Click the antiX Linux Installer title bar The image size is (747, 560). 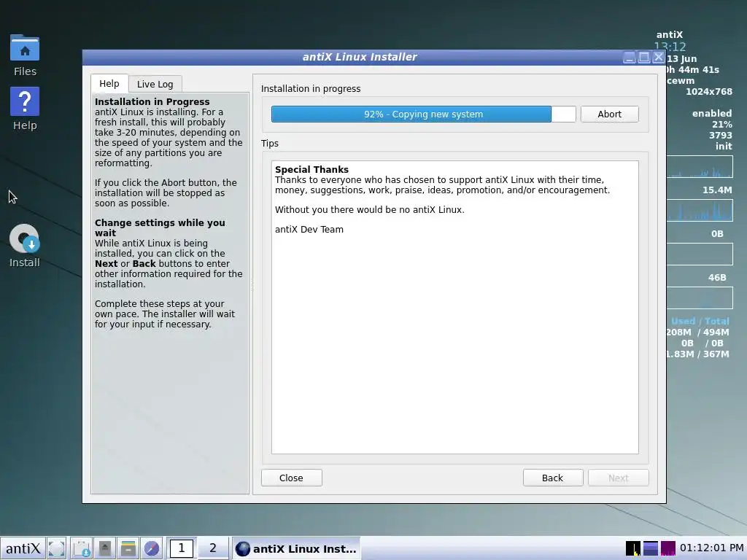[360, 57]
